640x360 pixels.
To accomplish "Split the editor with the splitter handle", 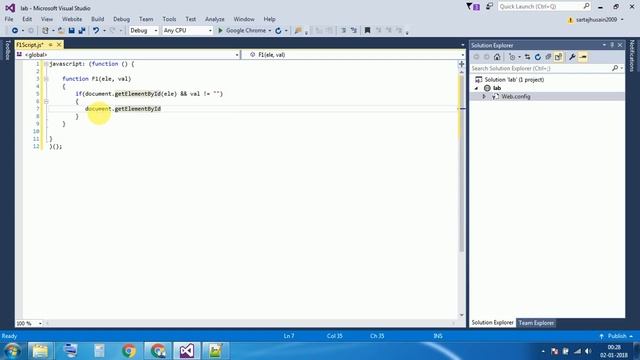I will 462,64.
